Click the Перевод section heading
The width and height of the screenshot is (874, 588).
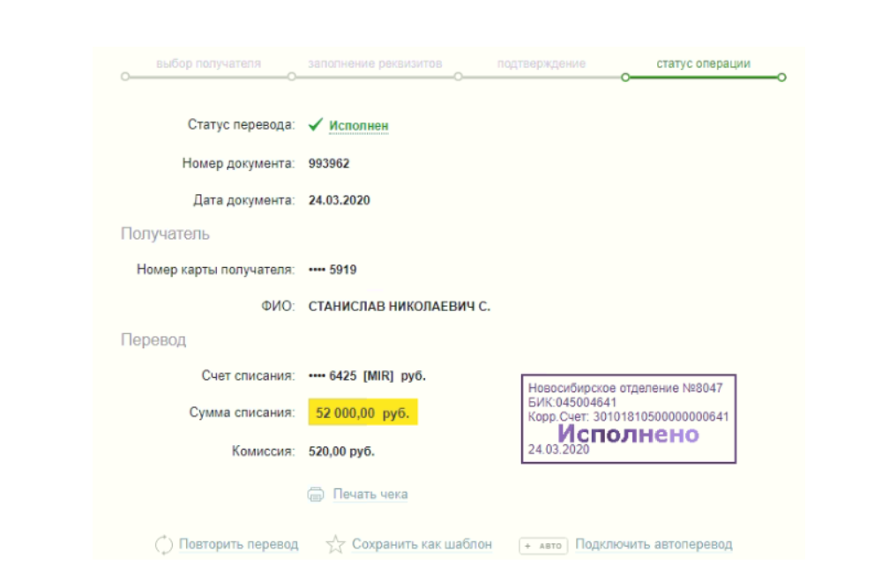point(153,339)
